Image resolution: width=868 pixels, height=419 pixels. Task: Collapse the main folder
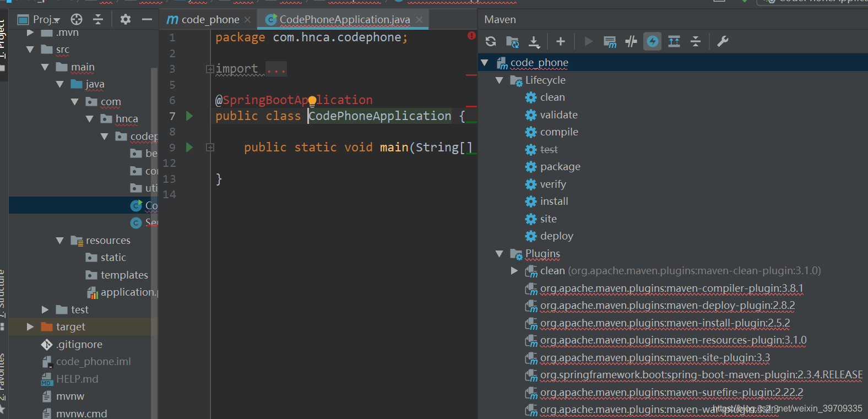[x=45, y=67]
